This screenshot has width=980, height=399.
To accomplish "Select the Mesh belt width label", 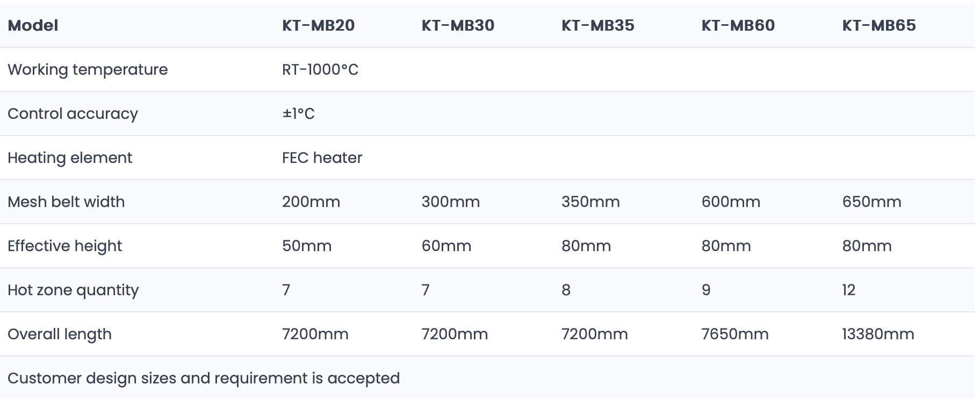I will point(66,202).
